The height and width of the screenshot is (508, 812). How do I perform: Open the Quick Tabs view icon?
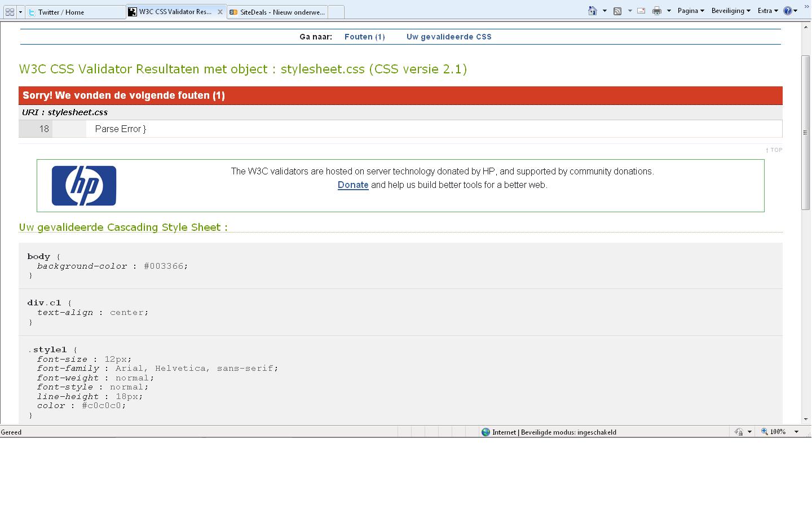[x=10, y=11]
